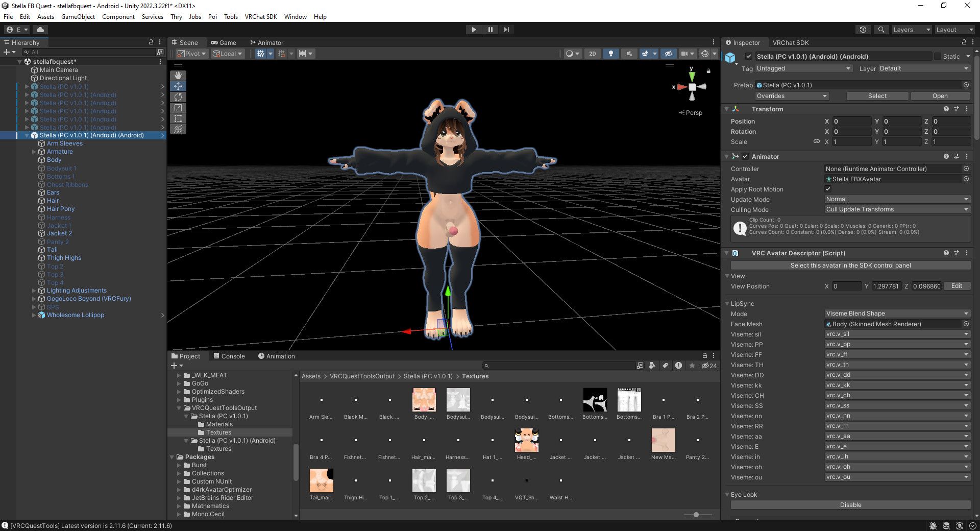Toggle the object active checkbox
Image resolution: width=980 pixels, height=531 pixels.
748,56
